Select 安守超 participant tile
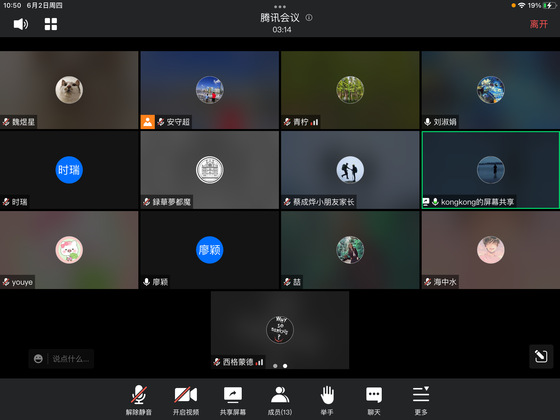This screenshot has height=420, width=560. click(210, 90)
